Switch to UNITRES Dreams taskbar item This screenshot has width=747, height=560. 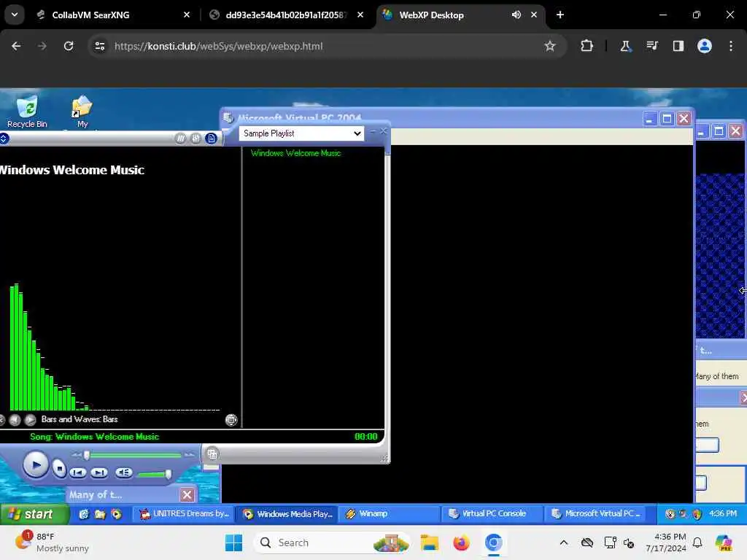coord(184,514)
